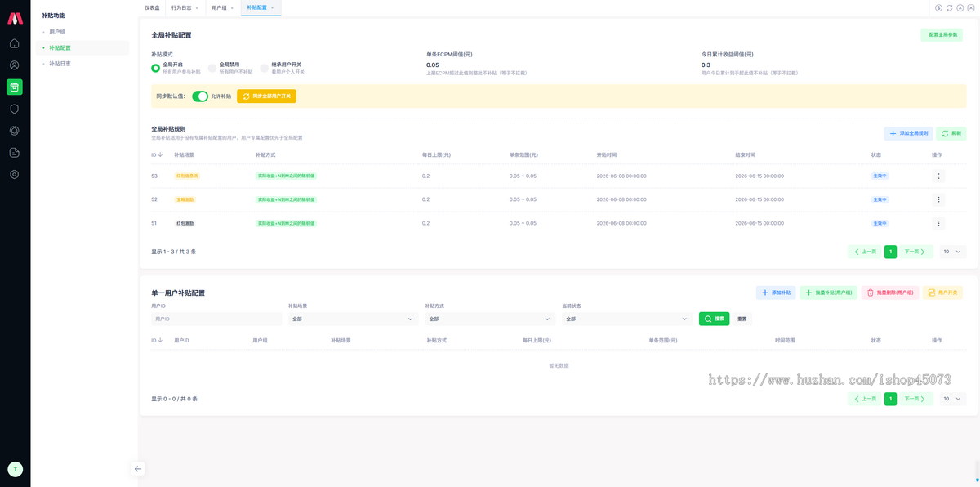Viewport: 980px width, 487px height.
Task: Click the 批量删除(用户组) button
Action: [890, 293]
